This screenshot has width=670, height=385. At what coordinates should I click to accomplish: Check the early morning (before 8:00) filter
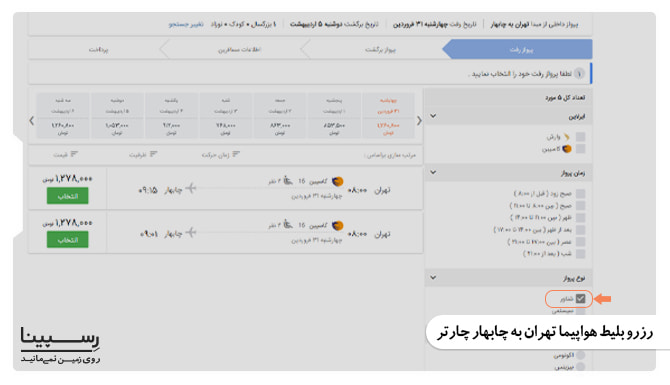click(x=580, y=194)
